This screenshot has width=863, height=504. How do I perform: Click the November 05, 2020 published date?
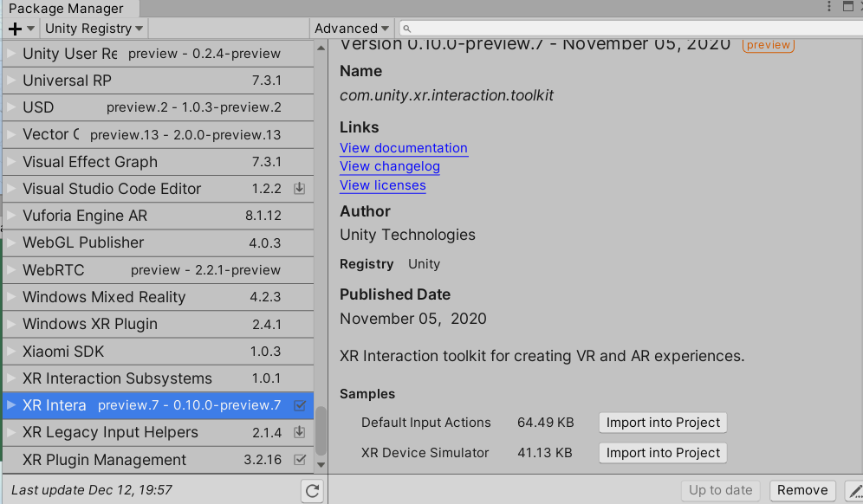[412, 319]
